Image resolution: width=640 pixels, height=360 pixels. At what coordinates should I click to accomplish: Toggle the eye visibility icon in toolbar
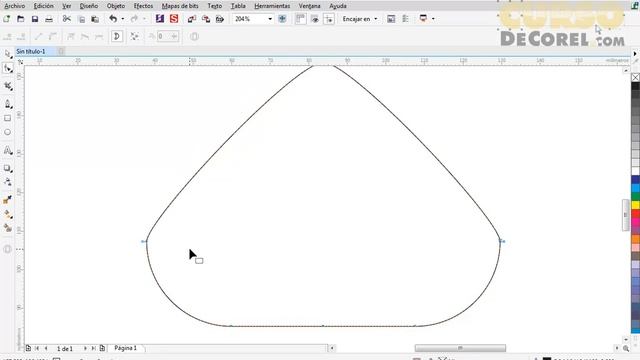tap(315, 19)
